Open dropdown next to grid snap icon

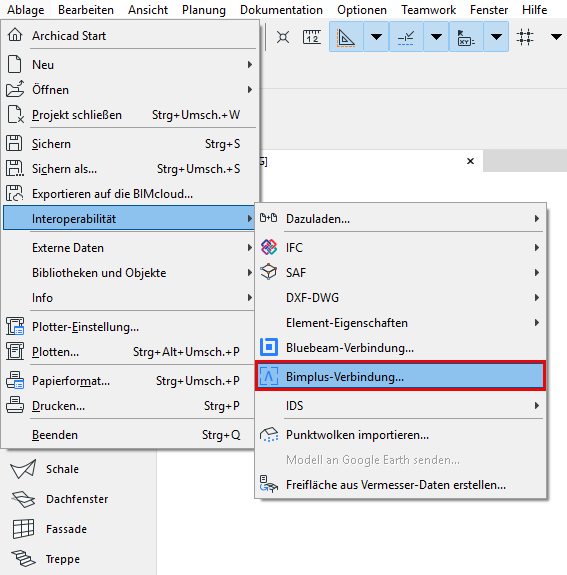[556, 37]
